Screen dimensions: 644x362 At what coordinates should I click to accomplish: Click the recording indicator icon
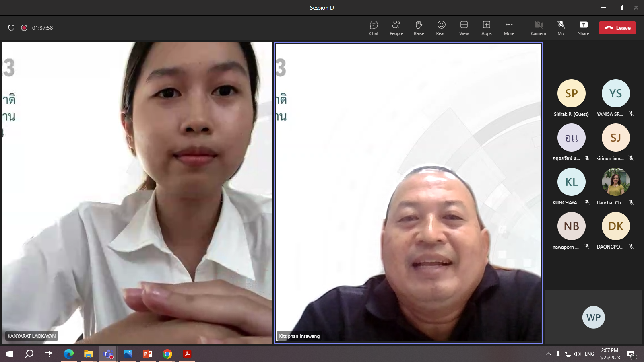[24, 28]
